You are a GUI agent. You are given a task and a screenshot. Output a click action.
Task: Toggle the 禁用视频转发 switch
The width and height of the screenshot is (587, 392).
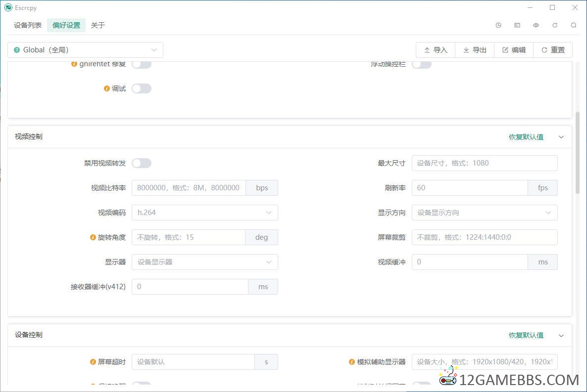[x=142, y=163]
